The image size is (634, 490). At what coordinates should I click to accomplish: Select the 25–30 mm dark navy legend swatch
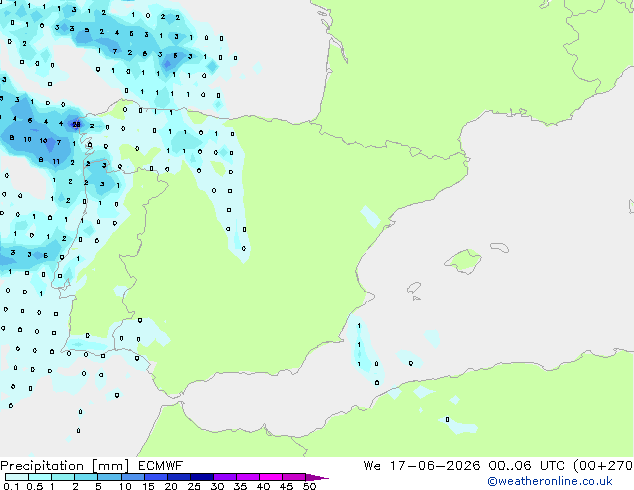(x=201, y=477)
